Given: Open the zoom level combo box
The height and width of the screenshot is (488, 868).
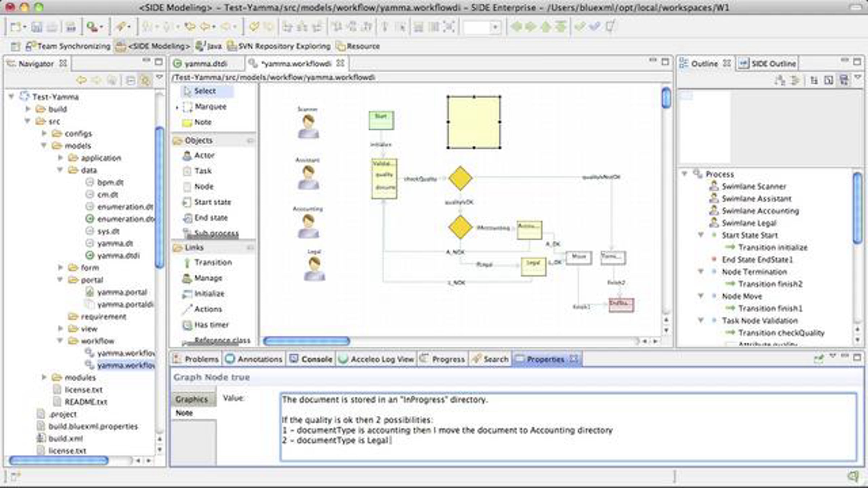Looking at the screenshot, I should pos(495,27).
